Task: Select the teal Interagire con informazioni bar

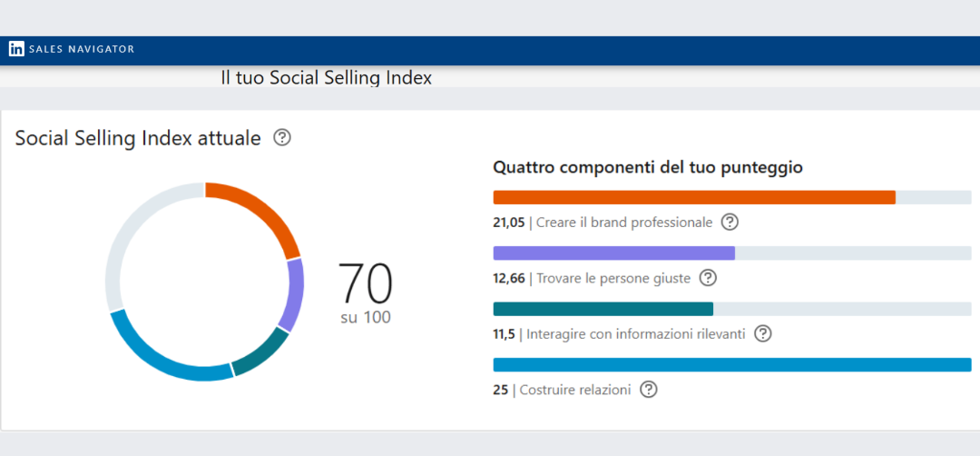Action: (603, 309)
